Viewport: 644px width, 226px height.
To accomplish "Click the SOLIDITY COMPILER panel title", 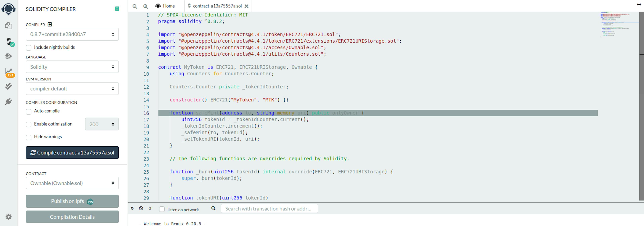I will (x=51, y=9).
